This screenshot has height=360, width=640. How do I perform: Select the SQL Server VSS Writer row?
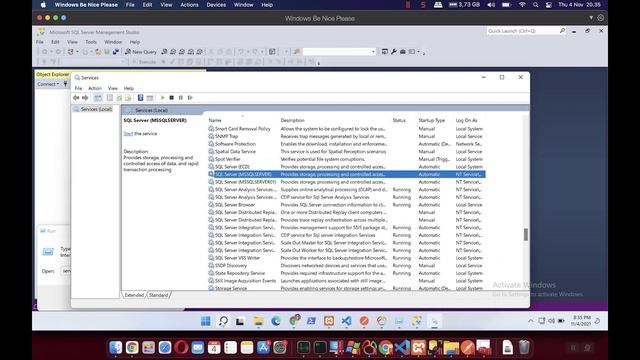[346, 258]
